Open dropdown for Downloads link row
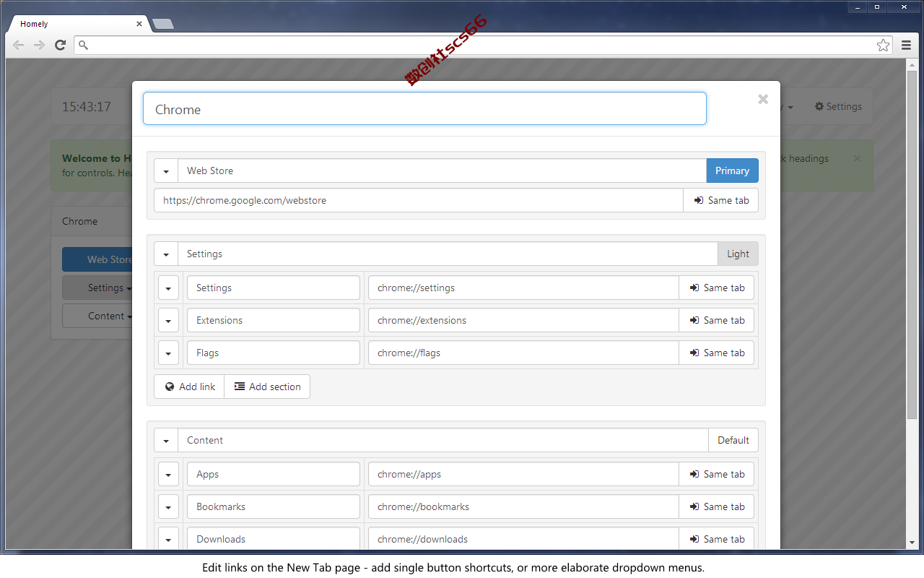 [168, 539]
